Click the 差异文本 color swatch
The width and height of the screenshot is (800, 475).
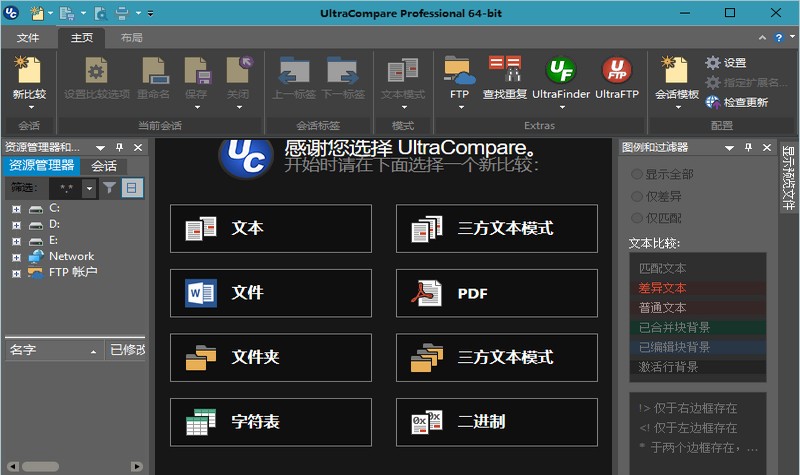click(x=698, y=288)
